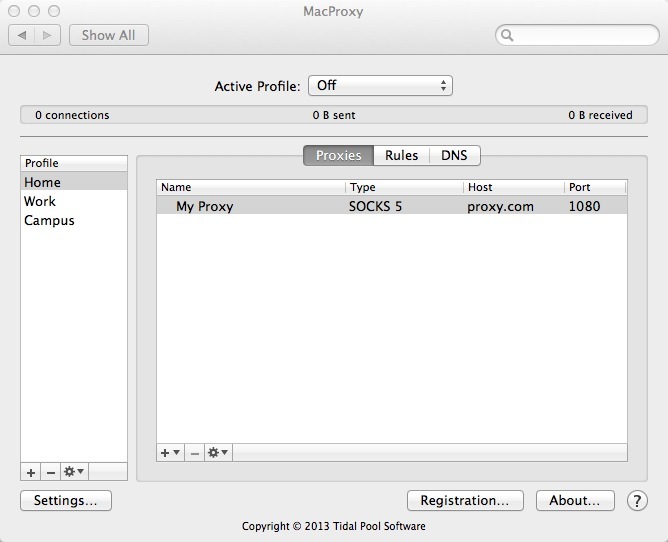Click the forward navigation arrow
This screenshot has height=542, width=668.
pos(47,35)
